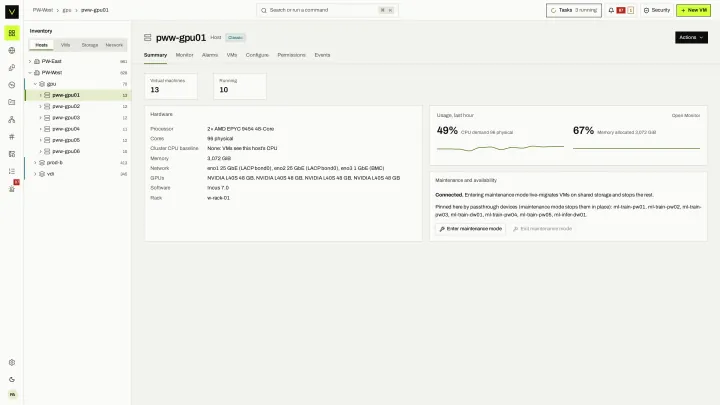Click gpu in the breadcrumb
The width and height of the screenshot is (720, 405).
click(x=67, y=10)
